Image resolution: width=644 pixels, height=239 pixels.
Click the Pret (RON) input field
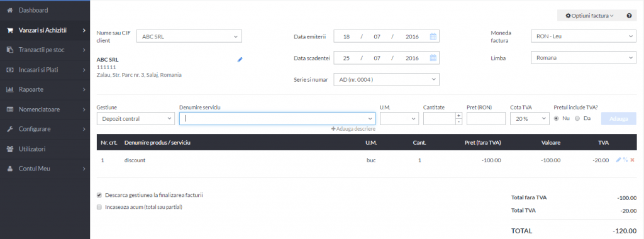tap(486, 119)
